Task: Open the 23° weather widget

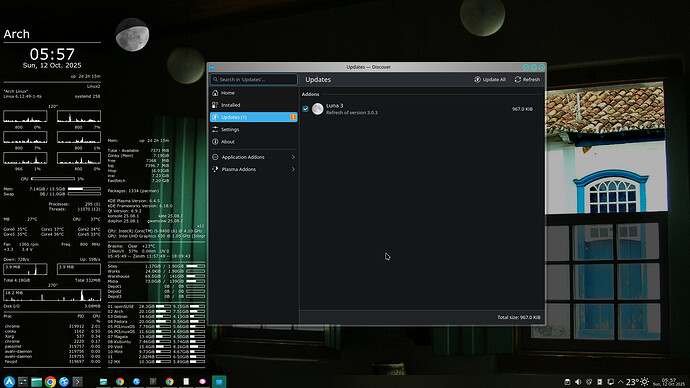Action: coord(637,382)
